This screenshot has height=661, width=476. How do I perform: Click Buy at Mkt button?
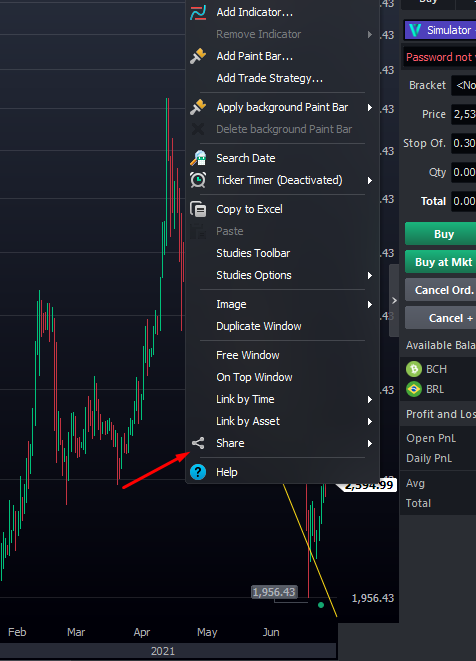click(x=441, y=262)
